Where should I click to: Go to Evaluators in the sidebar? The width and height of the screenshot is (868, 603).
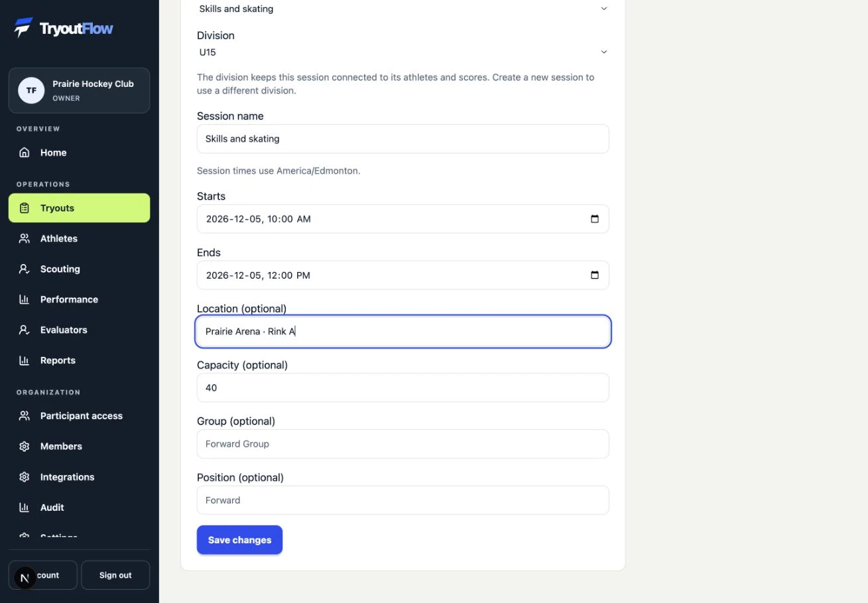pos(79,330)
